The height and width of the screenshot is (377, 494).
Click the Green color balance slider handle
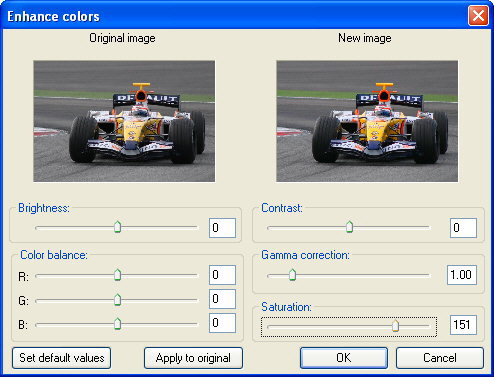pyautogui.click(x=117, y=299)
